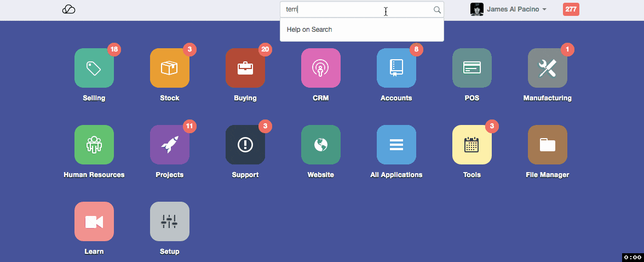Open the Tools calendar icon

472,145
